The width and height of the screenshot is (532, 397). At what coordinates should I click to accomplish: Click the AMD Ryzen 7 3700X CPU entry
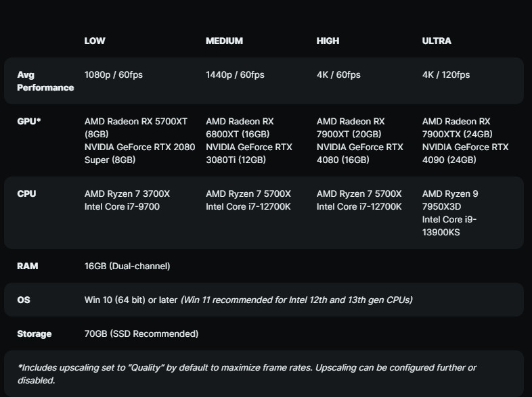click(x=127, y=194)
